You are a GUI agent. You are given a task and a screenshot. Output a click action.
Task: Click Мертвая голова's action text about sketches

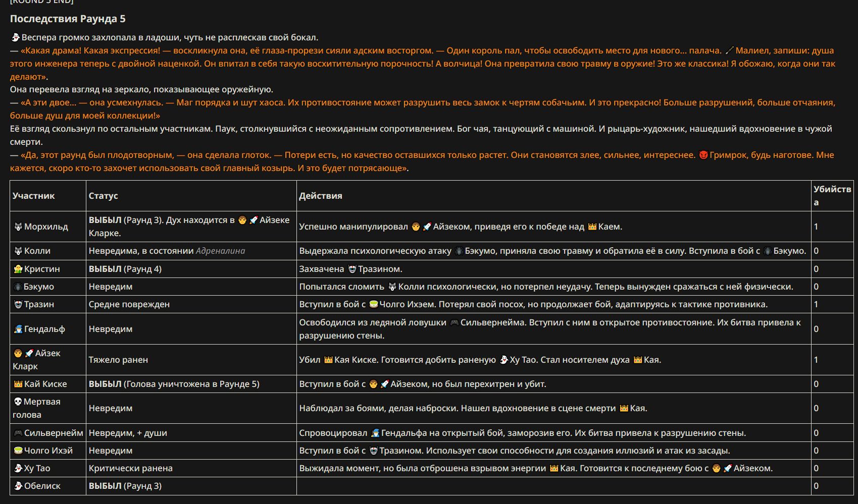click(x=473, y=409)
